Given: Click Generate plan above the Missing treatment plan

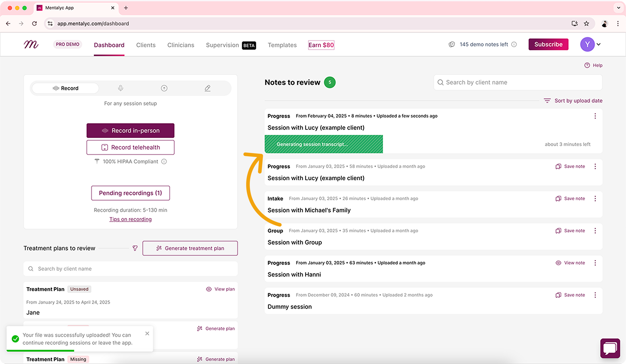Looking at the screenshot, I should 216,329.
